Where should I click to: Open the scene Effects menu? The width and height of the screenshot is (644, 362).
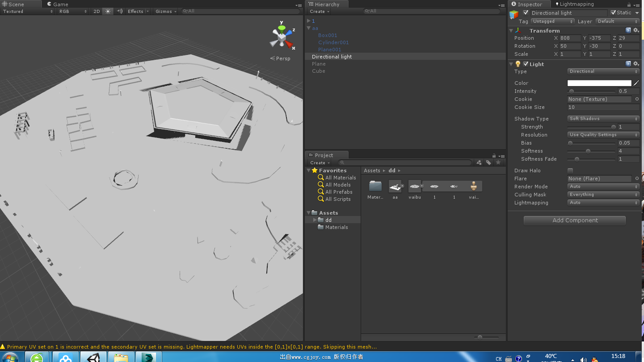(x=138, y=11)
